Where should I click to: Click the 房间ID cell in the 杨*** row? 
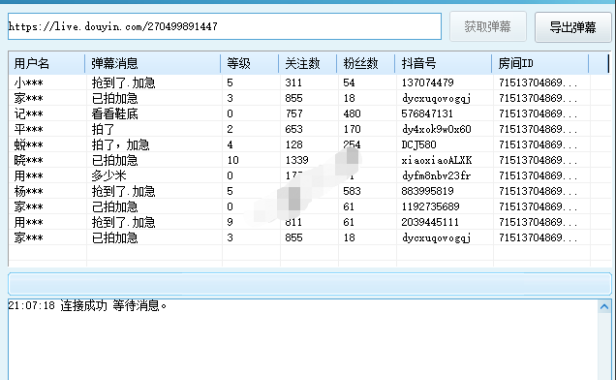click(538, 191)
